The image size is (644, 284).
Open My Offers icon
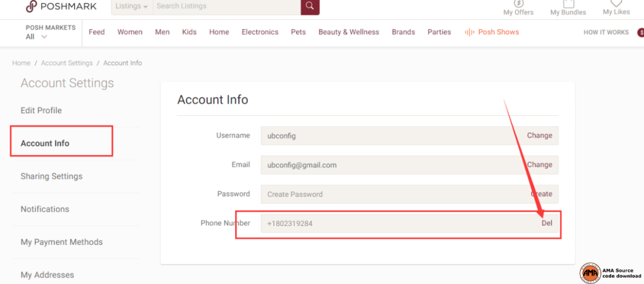click(518, 4)
